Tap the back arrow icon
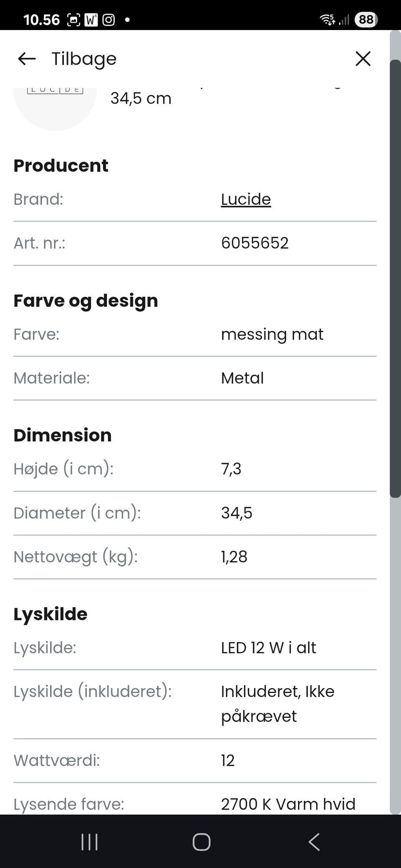The height and width of the screenshot is (868, 401). 27,59
